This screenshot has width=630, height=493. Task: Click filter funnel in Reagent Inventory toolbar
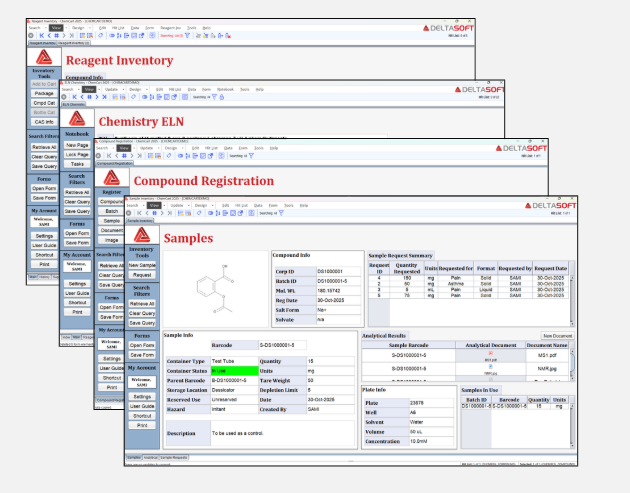[x=188, y=36]
